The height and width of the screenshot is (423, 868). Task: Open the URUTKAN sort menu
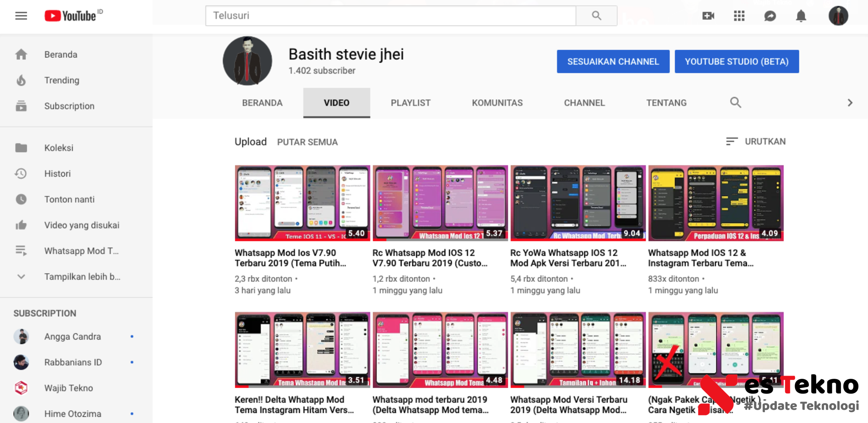(756, 142)
